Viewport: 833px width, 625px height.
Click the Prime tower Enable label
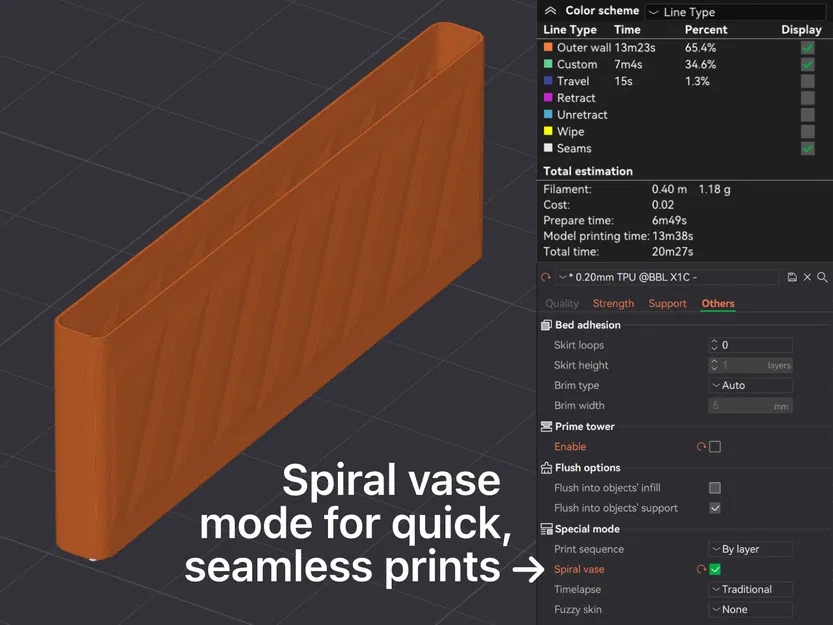(570, 446)
